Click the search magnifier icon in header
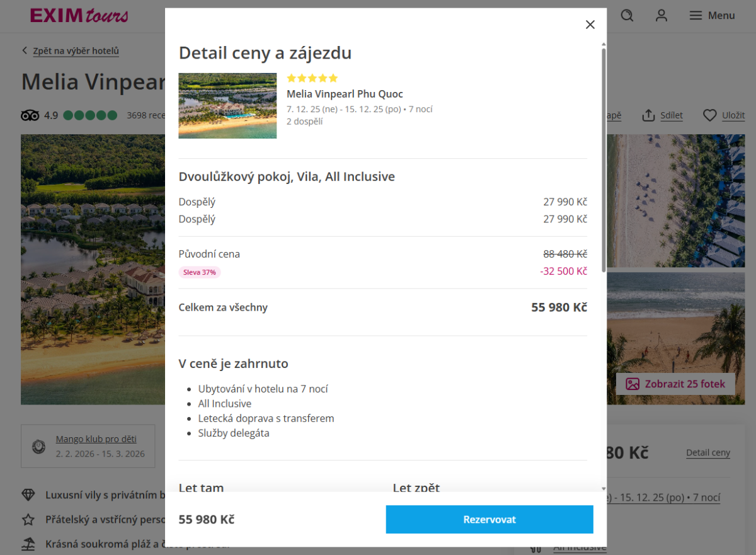 pos(627,16)
